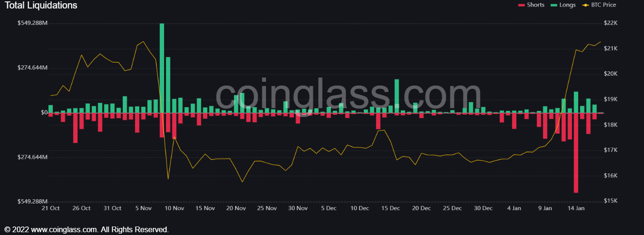Select the tallest green longs bar
This screenshot has height=235, width=644.
[162, 68]
